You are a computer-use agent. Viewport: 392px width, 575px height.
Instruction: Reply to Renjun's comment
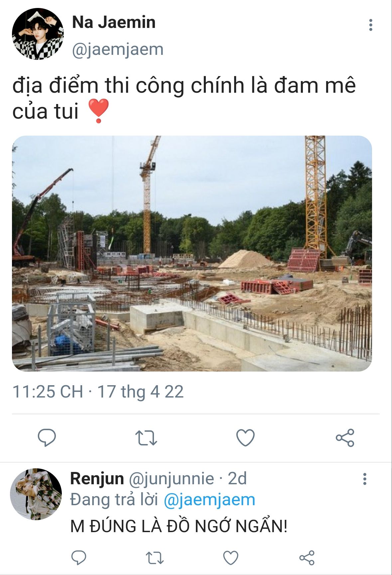(79, 557)
